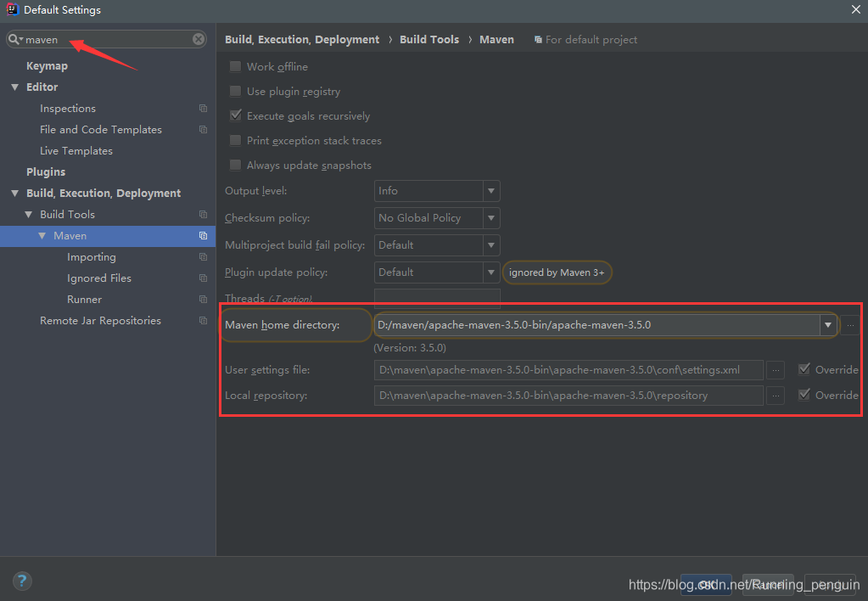The height and width of the screenshot is (601, 868).
Task: Collapse the Build Tools tree arrow
Action: click(x=28, y=215)
